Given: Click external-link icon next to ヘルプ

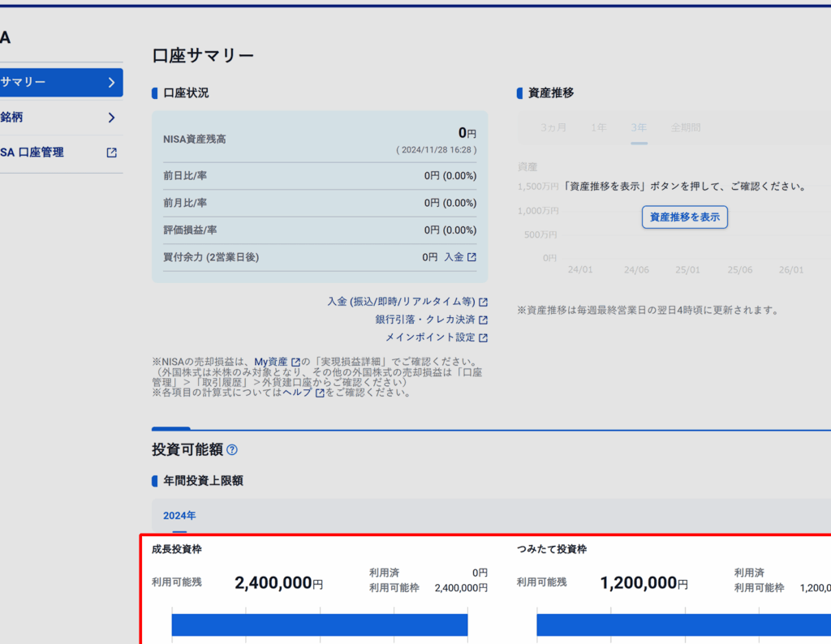Looking at the screenshot, I should click(x=320, y=393).
